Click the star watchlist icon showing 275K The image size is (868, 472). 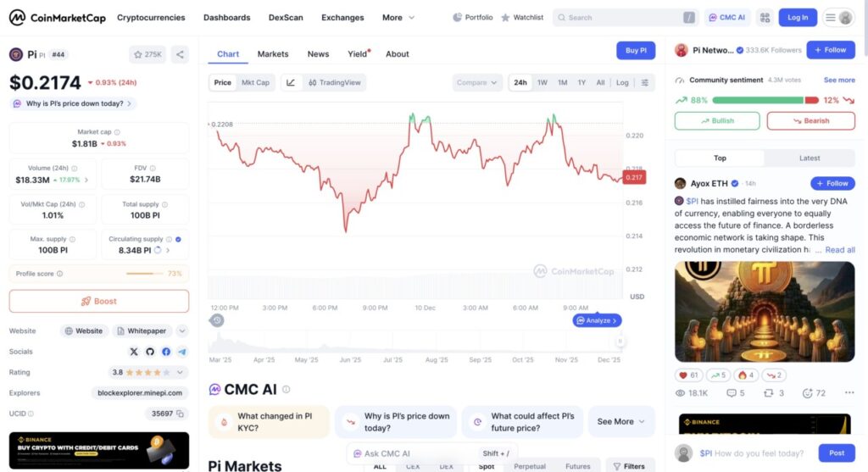coord(147,54)
